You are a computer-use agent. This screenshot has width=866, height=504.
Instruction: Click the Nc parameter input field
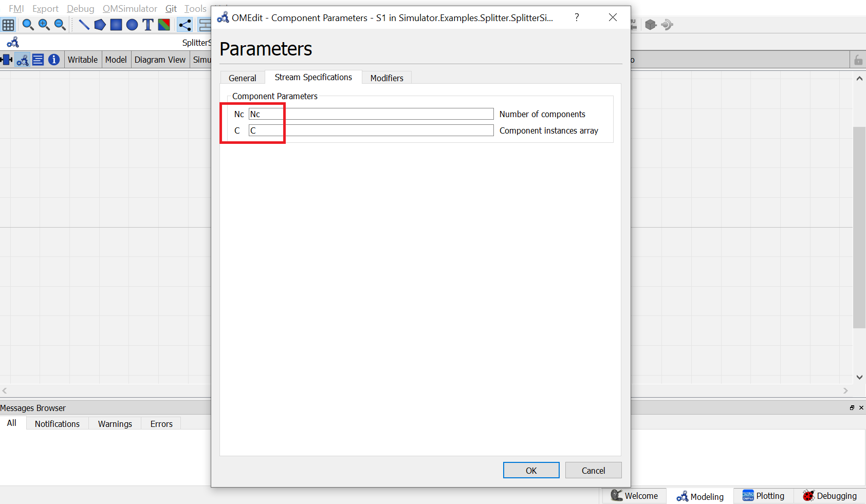click(371, 114)
